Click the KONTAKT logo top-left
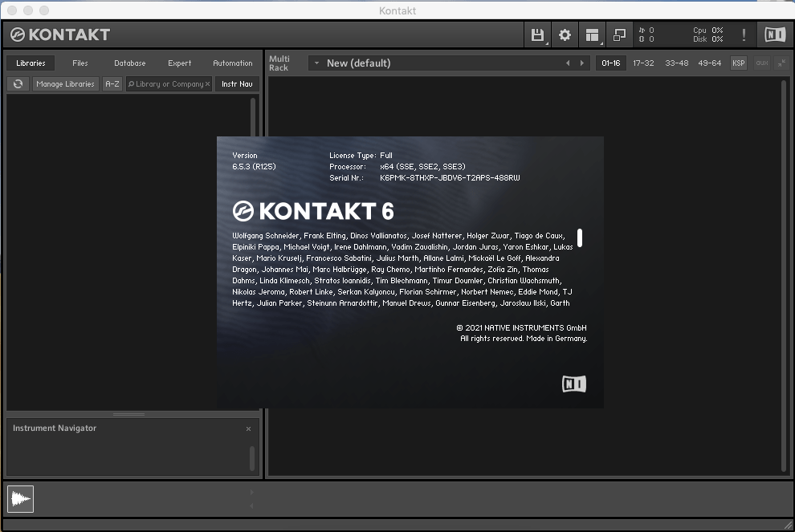 point(60,35)
